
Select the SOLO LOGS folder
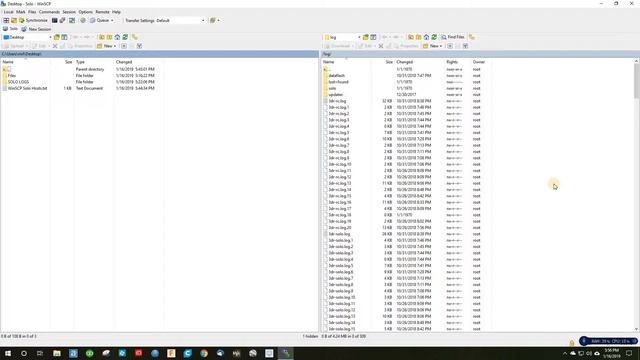pos(18,82)
